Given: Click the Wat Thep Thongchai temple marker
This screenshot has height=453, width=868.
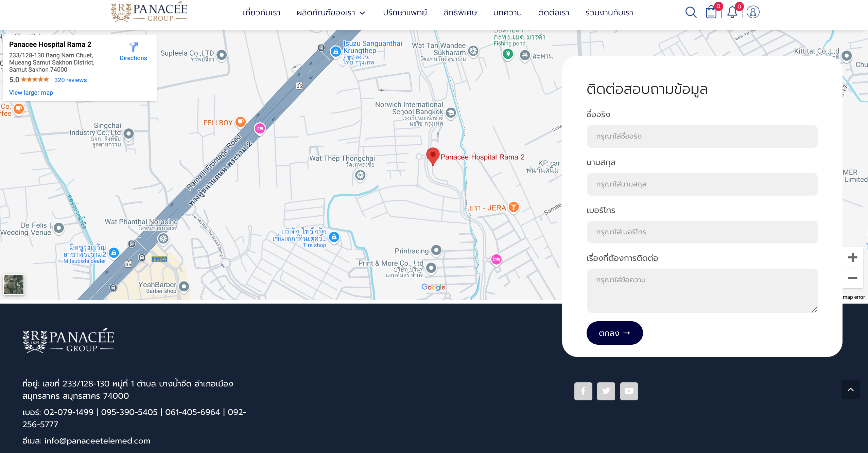Looking at the screenshot, I should 360,176.
